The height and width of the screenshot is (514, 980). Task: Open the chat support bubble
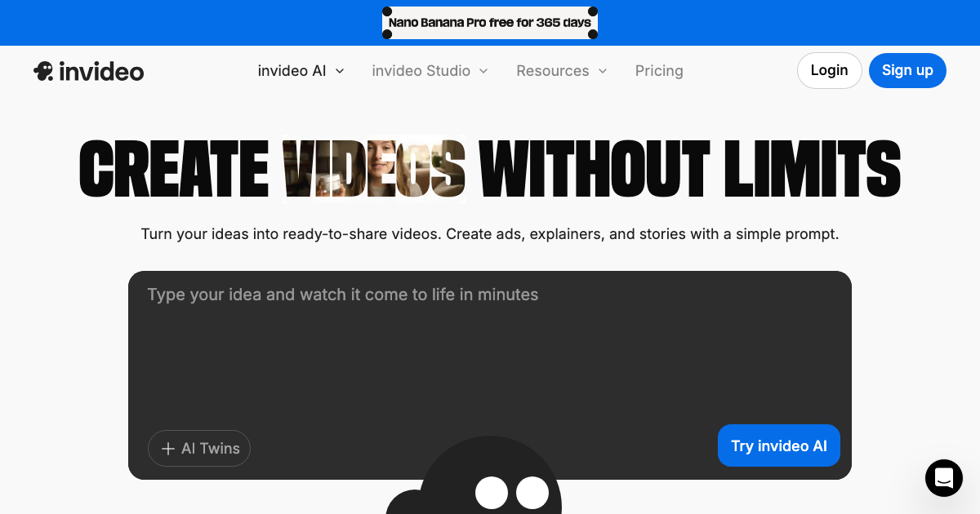tap(944, 478)
